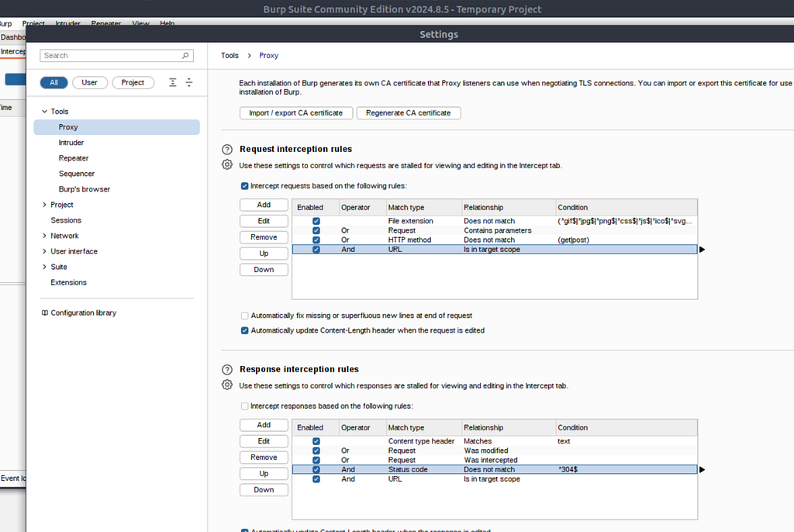The width and height of the screenshot is (794, 532).
Task: Disable the Was modified response rule checkbox
Action: 316,451
